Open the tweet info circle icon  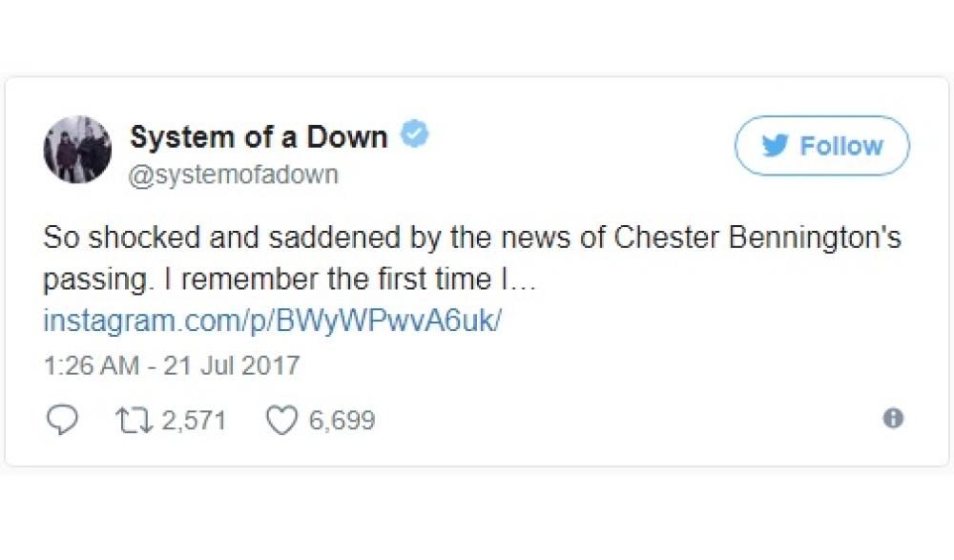click(893, 419)
